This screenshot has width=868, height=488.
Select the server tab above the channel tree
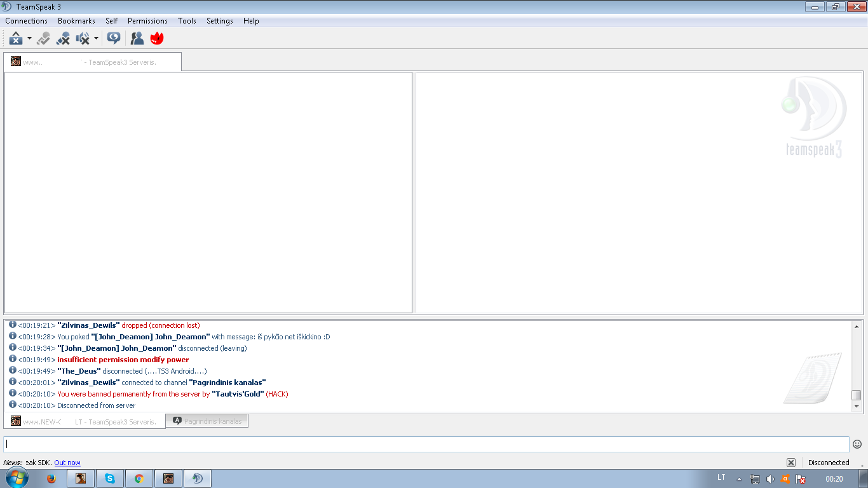[92, 62]
